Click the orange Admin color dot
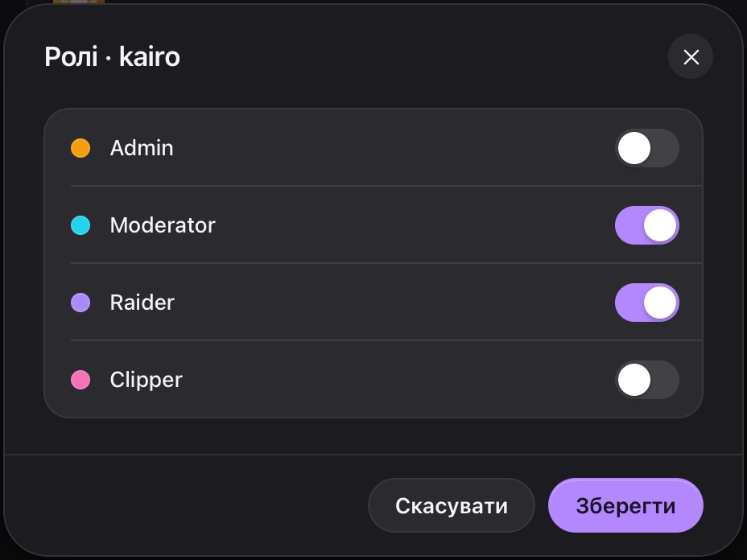Viewport: 747px width, 560px height. click(x=80, y=148)
